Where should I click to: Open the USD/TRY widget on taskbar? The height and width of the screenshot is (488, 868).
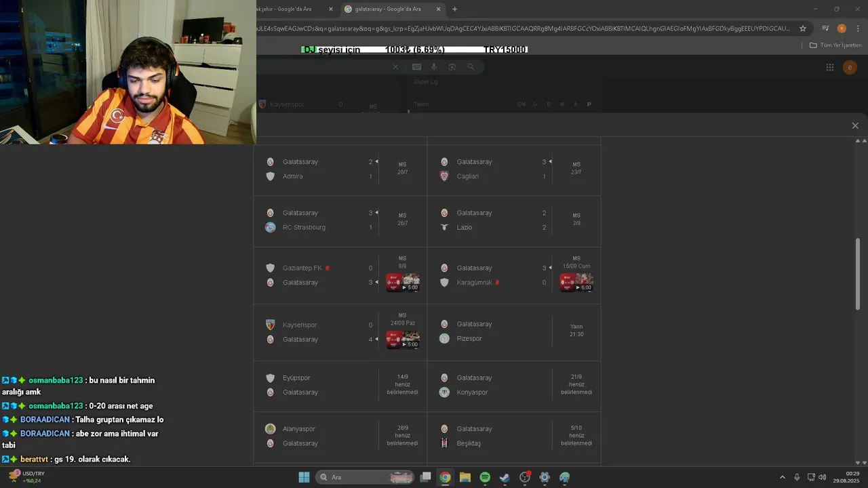[x=26, y=476]
